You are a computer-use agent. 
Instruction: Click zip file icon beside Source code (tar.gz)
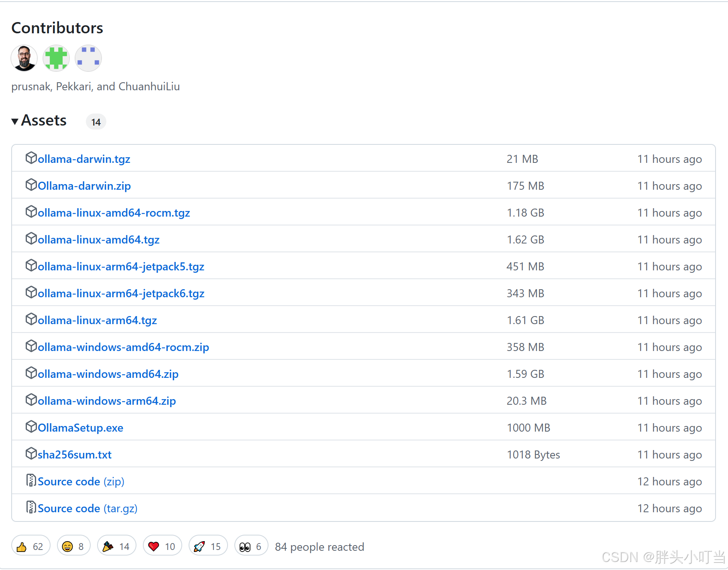coord(31,507)
